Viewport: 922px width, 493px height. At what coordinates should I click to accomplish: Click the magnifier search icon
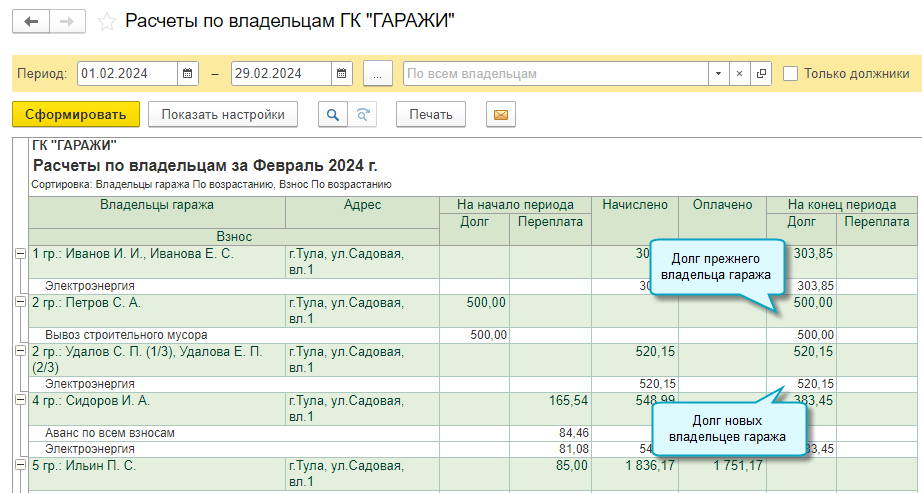pyautogui.click(x=332, y=115)
